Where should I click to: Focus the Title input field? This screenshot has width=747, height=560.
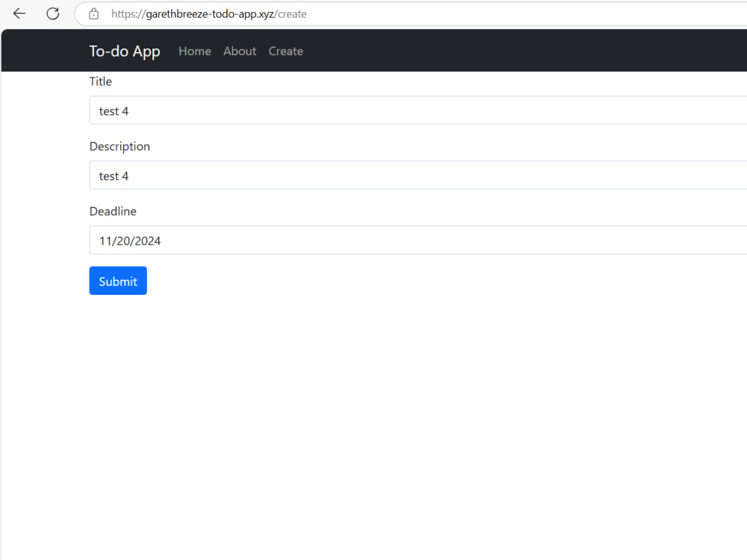(x=418, y=111)
